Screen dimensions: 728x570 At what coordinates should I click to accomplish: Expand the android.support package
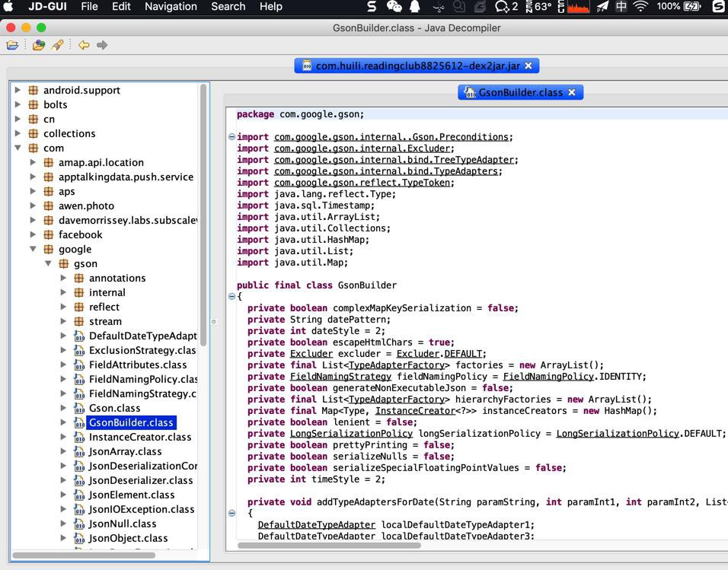click(x=18, y=90)
